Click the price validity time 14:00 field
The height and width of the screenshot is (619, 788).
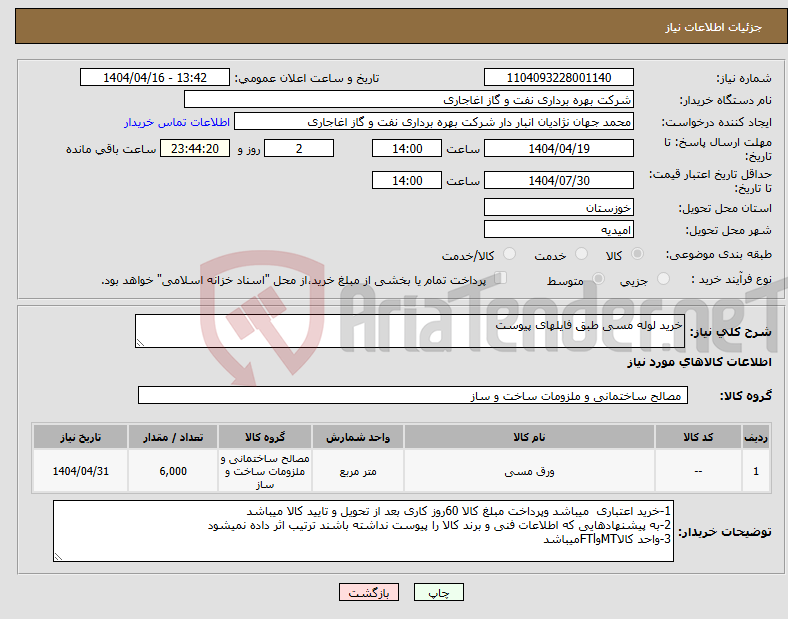[407, 180]
